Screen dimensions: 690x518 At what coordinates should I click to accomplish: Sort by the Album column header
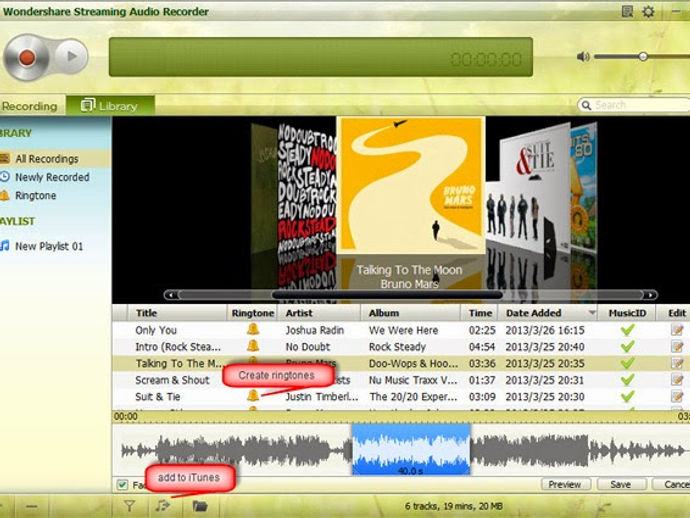point(411,313)
